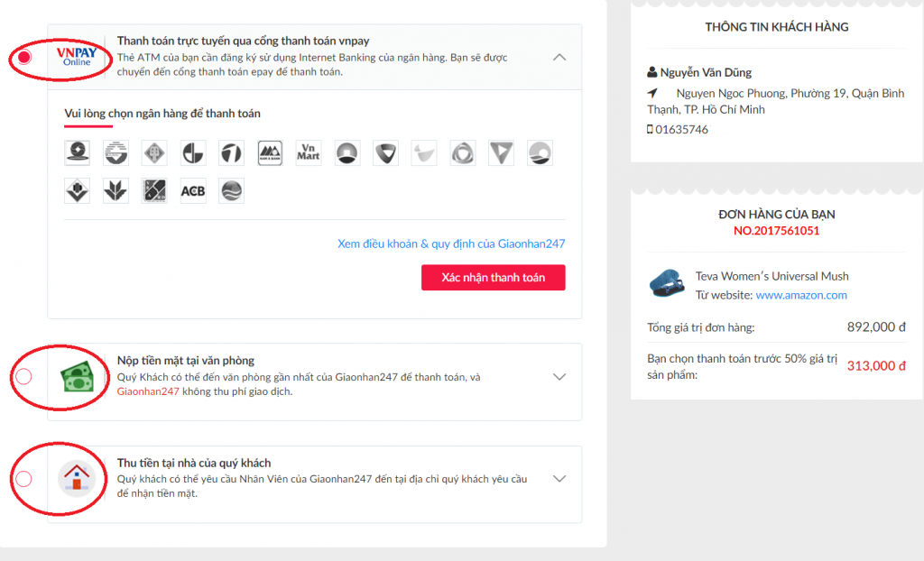
Task: Choose the VnMart payment logo
Action: (x=309, y=153)
